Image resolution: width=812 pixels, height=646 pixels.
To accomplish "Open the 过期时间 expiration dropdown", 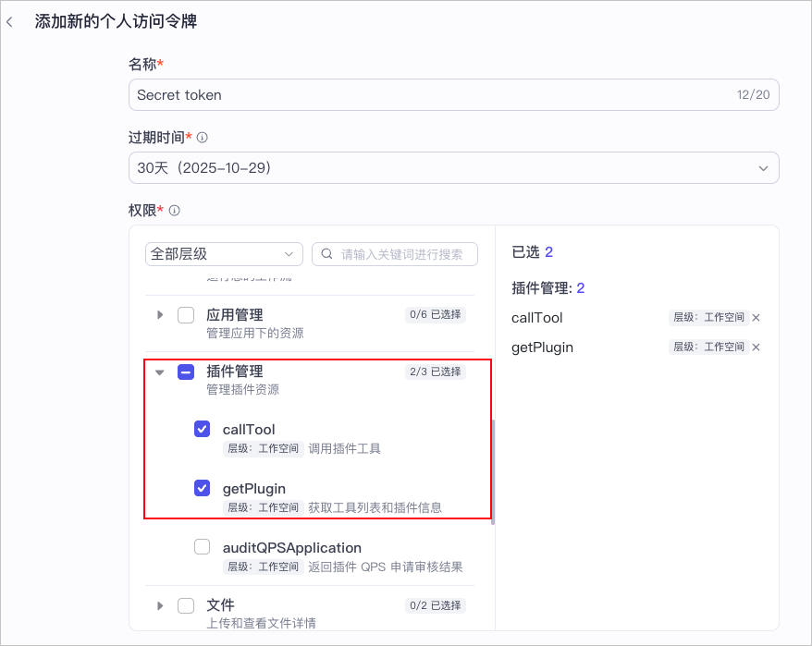I will tap(454, 167).
